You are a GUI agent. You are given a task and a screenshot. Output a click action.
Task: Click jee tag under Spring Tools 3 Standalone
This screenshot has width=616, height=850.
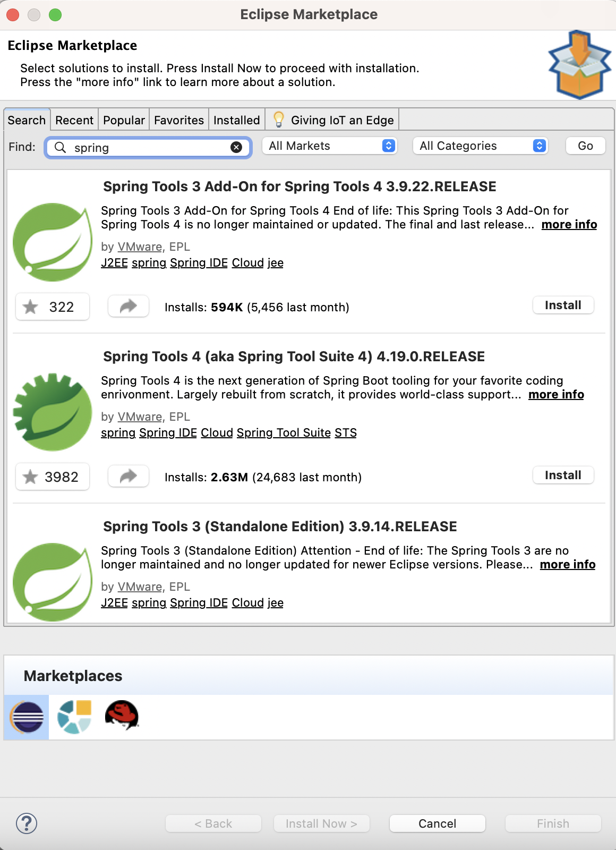tap(275, 602)
